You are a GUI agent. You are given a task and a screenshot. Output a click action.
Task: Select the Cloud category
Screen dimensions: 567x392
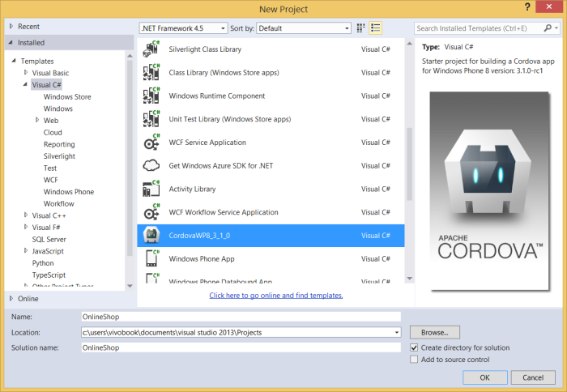click(53, 132)
